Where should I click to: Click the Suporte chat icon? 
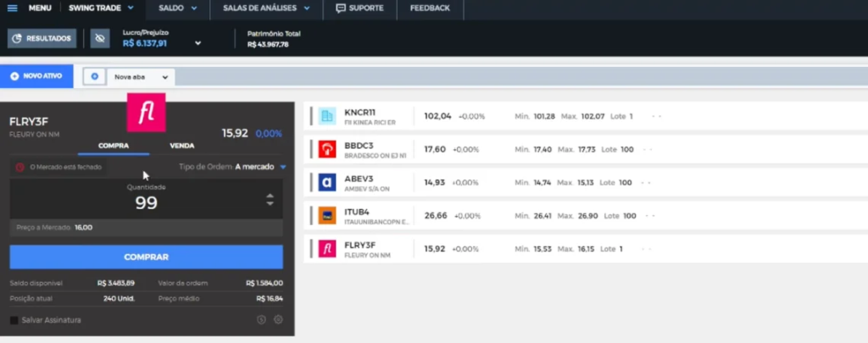pyautogui.click(x=341, y=8)
